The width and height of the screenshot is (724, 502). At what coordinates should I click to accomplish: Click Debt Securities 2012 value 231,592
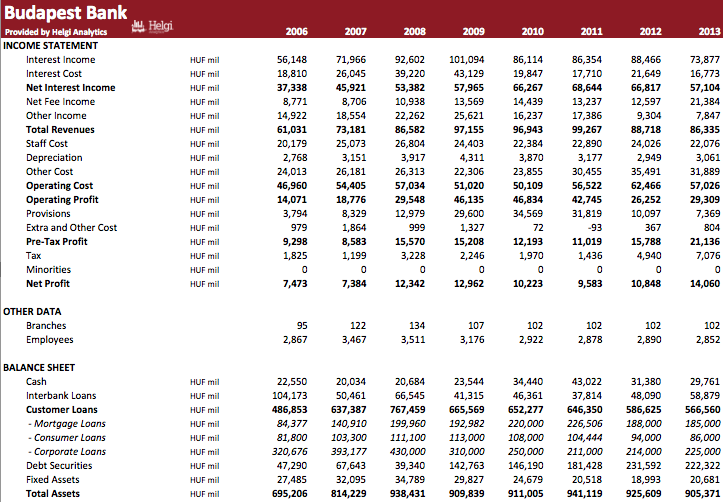(644, 466)
